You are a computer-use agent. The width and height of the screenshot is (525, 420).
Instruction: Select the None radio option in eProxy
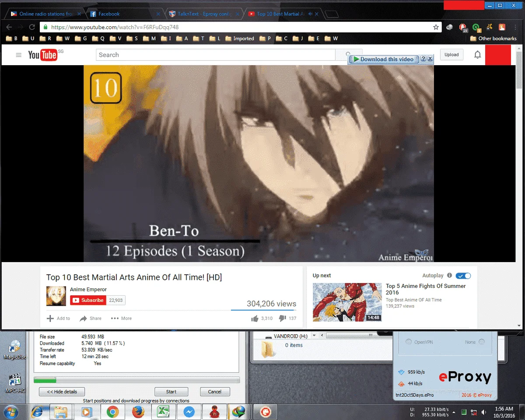coord(482,342)
